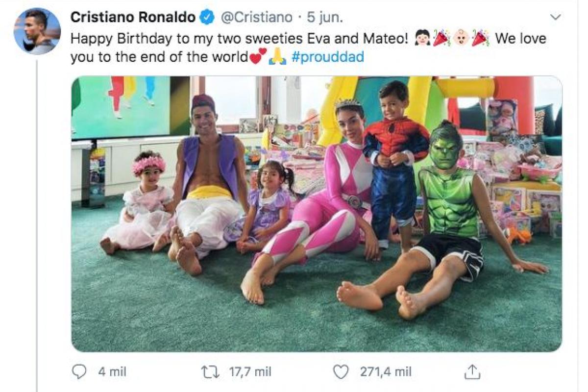Like the tweet with the heart icon
This screenshot has width=588, height=392.
(340, 372)
